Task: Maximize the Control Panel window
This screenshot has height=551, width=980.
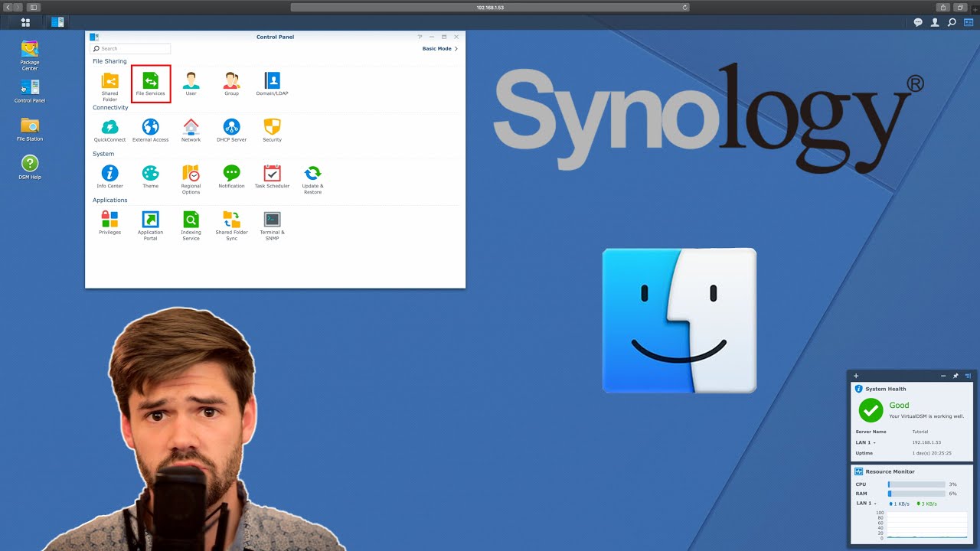Action: (444, 37)
